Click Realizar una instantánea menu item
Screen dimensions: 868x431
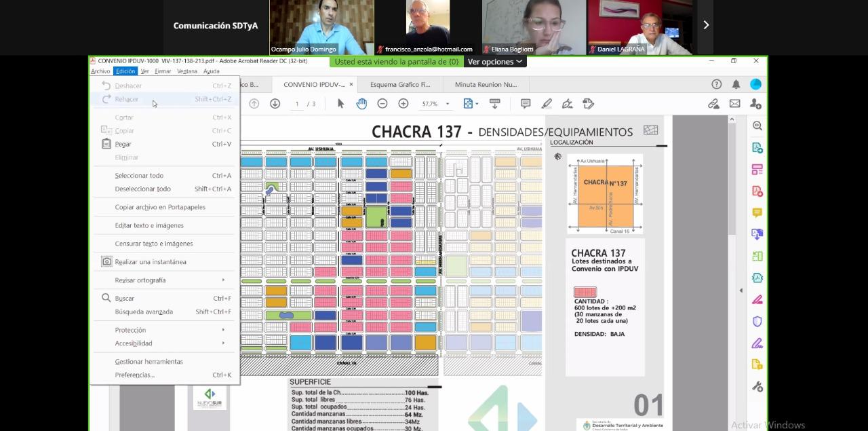tap(151, 262)
